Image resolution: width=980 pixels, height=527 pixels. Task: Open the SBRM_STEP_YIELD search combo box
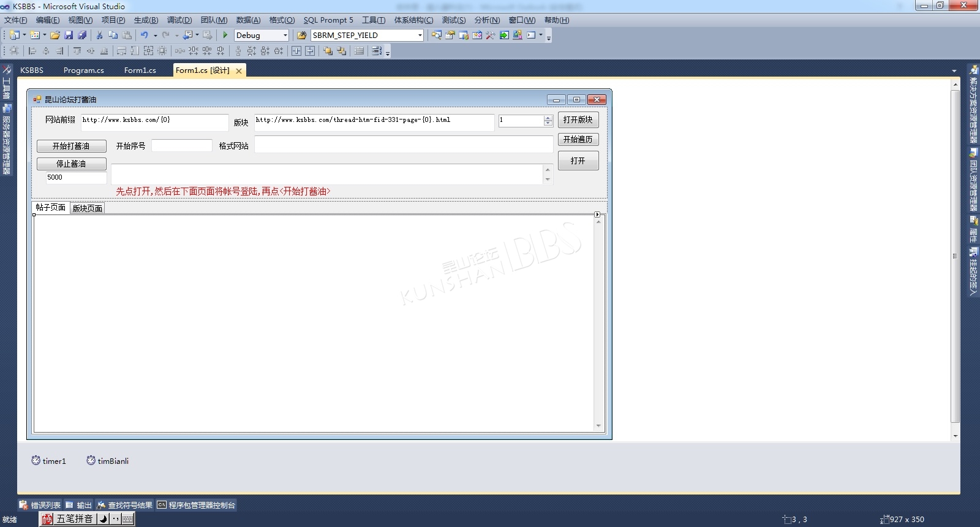point(420,36)
